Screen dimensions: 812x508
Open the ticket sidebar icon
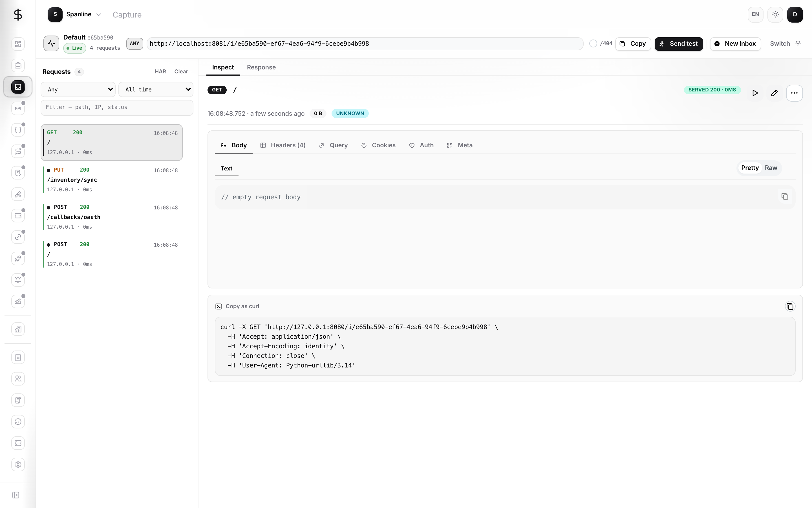(x=18, y=216)
